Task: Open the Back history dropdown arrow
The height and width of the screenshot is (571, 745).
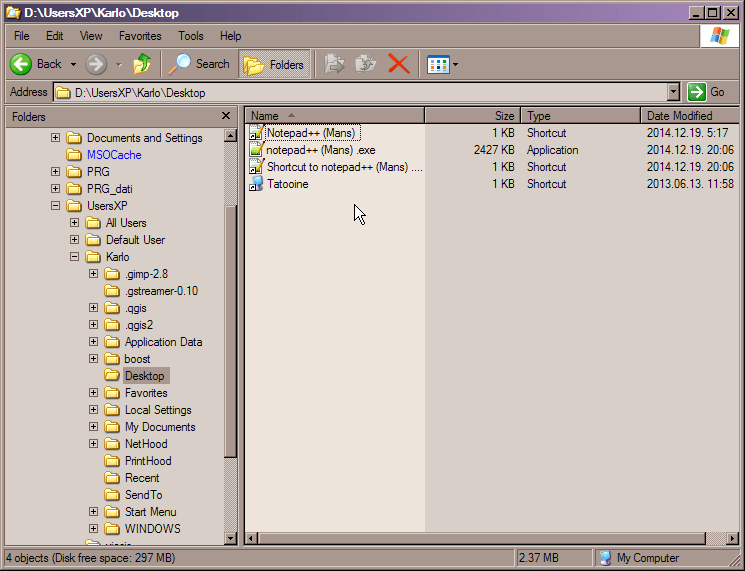Action: [x=73, y=64]
